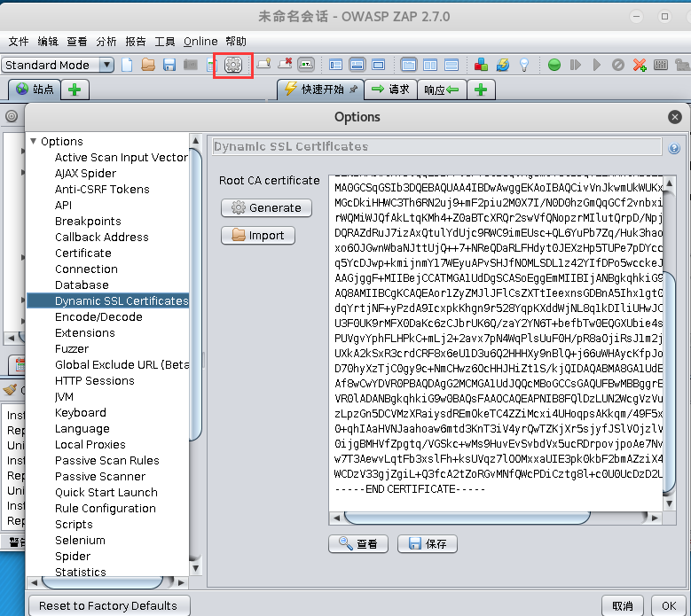Select Anti-CSRF Tokens option
691x616 pixels.
pyautogui.click(x=102, y=189)
